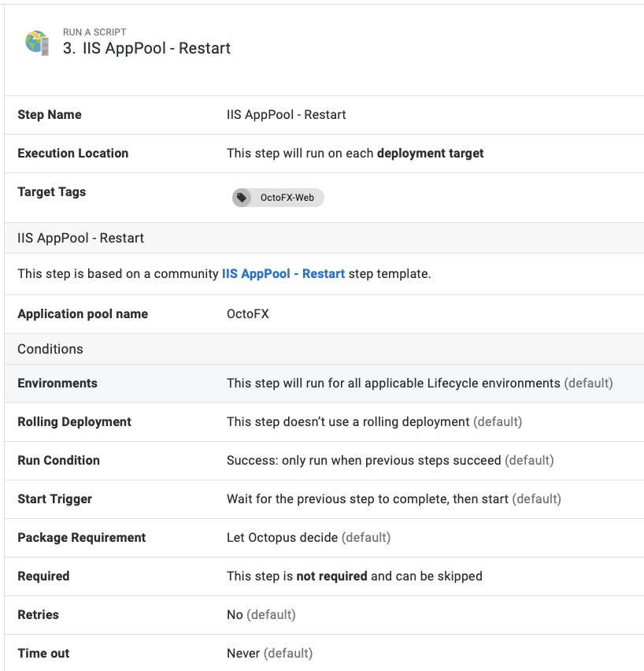Click 'Let Octopus decide' value
644x671 pixels.
[x=283, y=537]
